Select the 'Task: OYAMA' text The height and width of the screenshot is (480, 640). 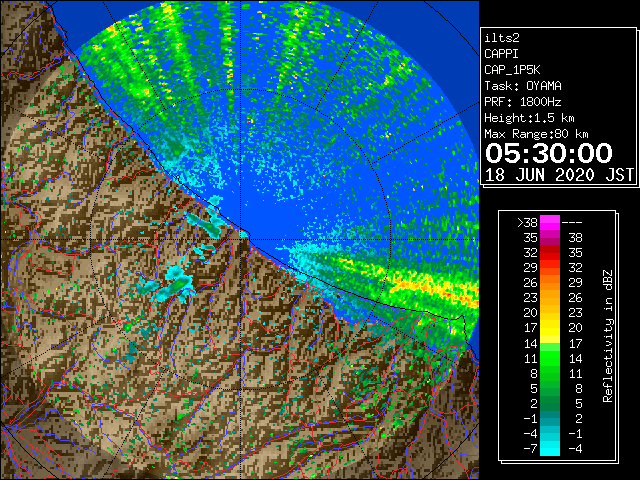(523, 86)
